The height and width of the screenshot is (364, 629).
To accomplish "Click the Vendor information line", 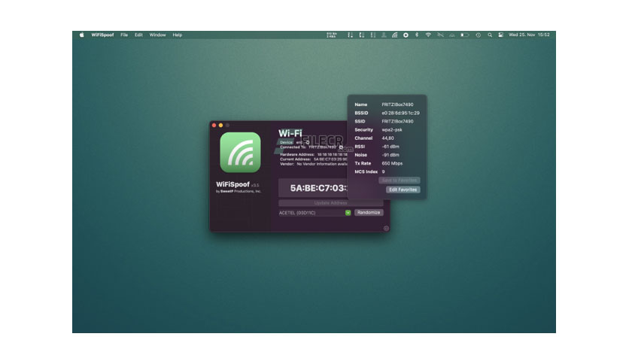I will click(313, 164).
